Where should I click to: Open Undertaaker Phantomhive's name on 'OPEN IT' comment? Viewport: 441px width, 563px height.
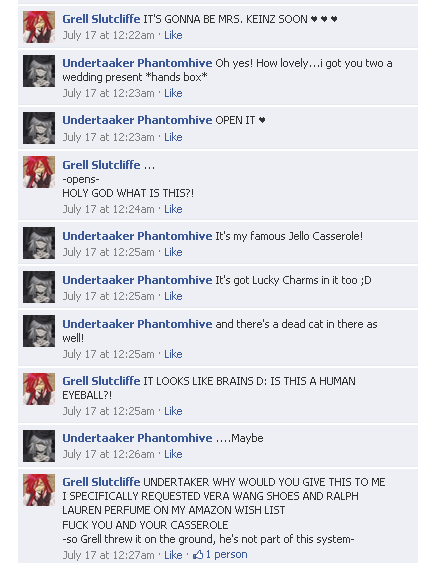pos(137,120)
